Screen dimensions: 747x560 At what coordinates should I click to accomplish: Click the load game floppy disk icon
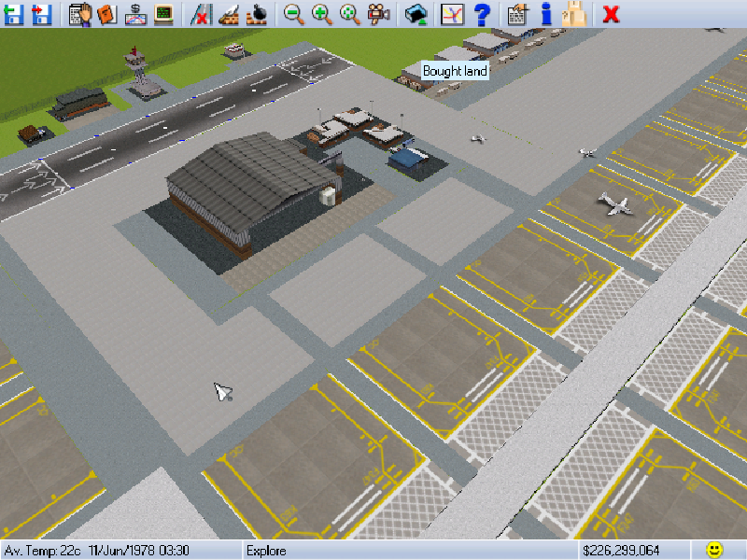pos(13,13)
